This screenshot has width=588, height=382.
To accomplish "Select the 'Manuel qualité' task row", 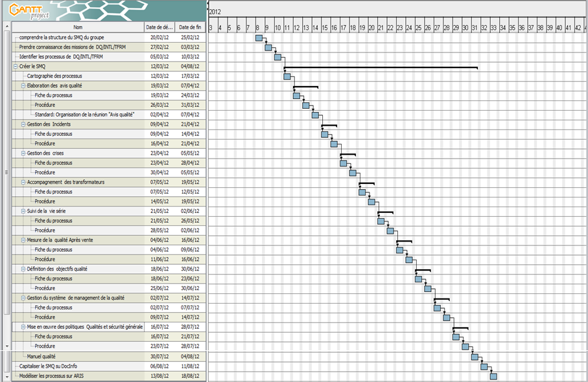I will point(41,356).
